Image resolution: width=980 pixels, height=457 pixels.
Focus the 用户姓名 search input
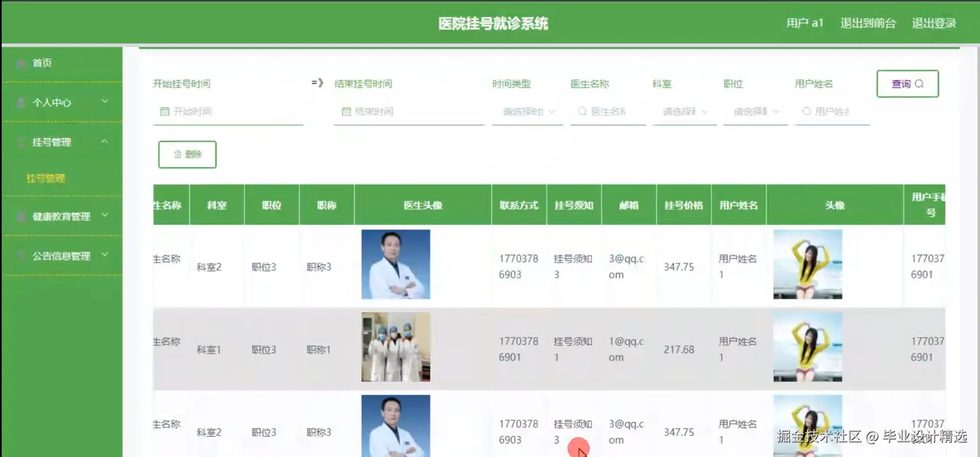pos(832,112)
